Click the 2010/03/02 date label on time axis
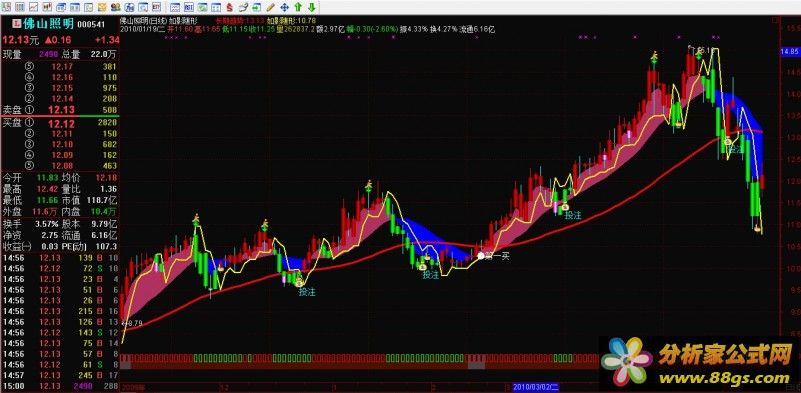Screen dimensions: 801x393 (535, 388)
